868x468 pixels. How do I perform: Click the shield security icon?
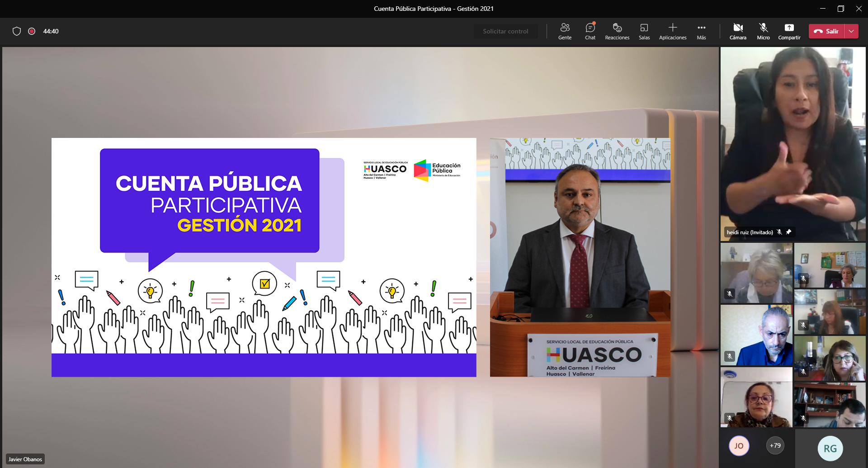(17, 31)
